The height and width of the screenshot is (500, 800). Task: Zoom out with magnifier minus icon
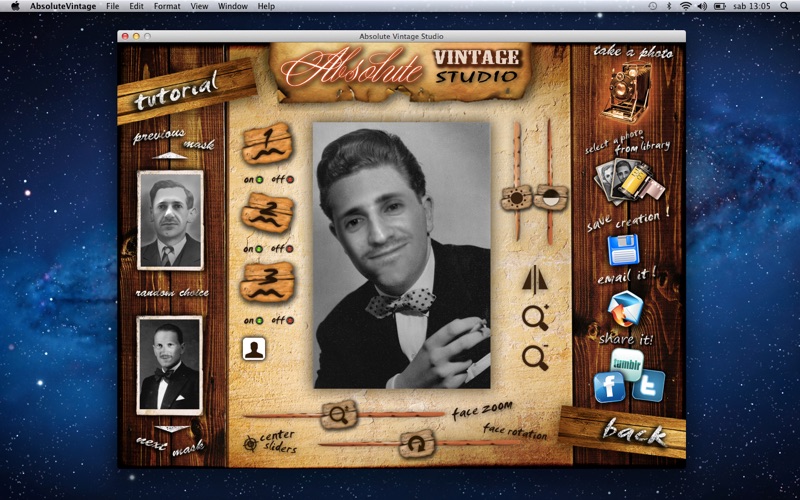535,357
